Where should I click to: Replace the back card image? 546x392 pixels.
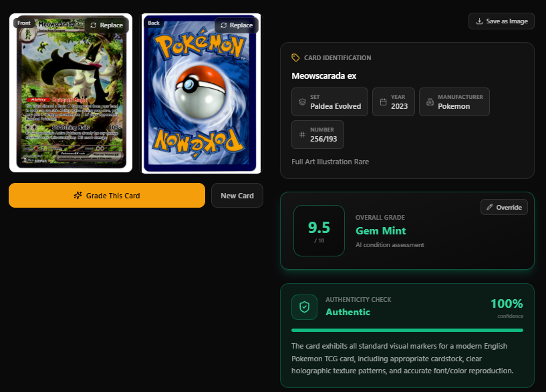(x=237, y=25)
